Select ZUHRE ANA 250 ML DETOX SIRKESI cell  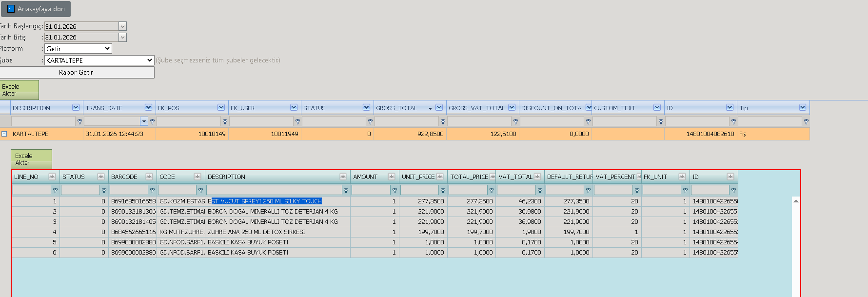pos(278,232)
